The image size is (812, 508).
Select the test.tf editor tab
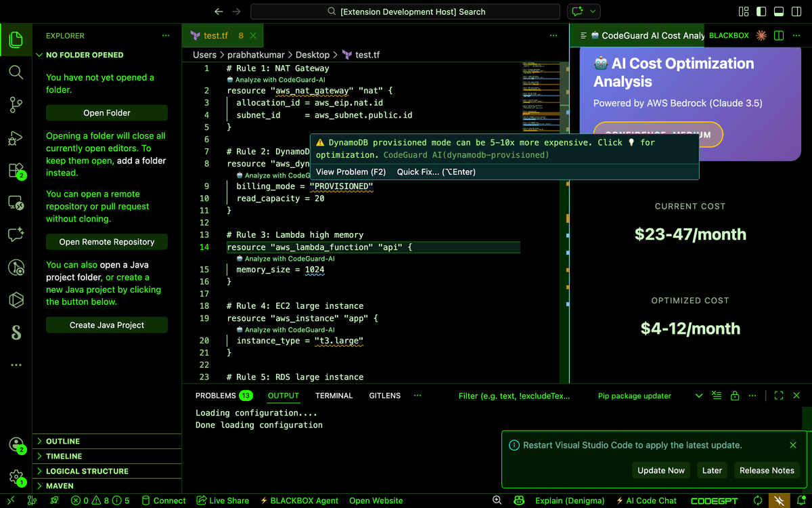223,36
